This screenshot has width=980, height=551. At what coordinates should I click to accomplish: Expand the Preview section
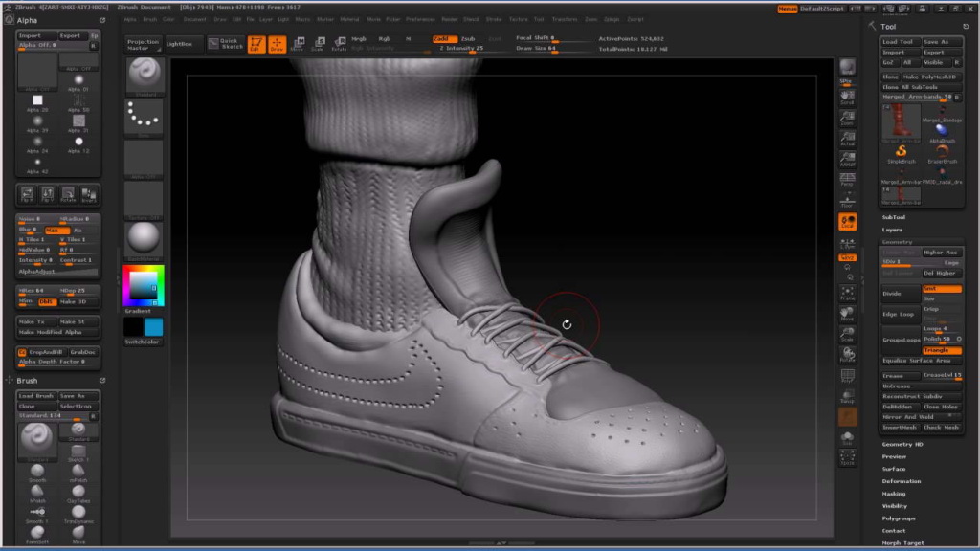(895, 456)
